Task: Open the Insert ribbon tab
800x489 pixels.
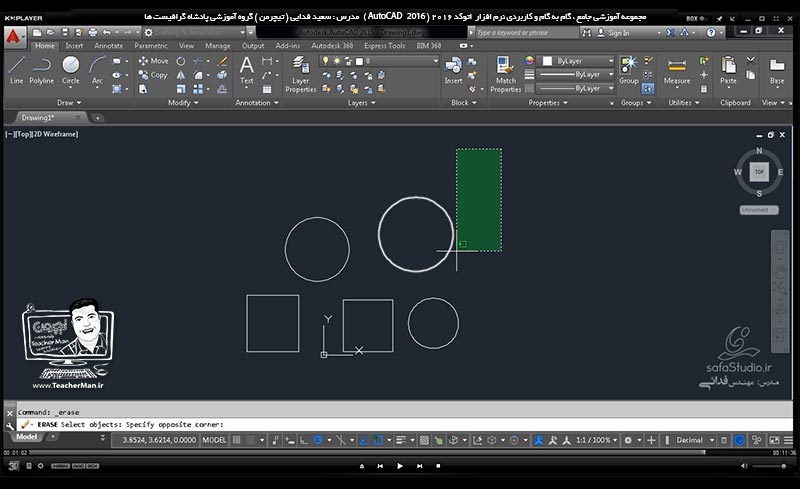Action: [x=74, y=45]
